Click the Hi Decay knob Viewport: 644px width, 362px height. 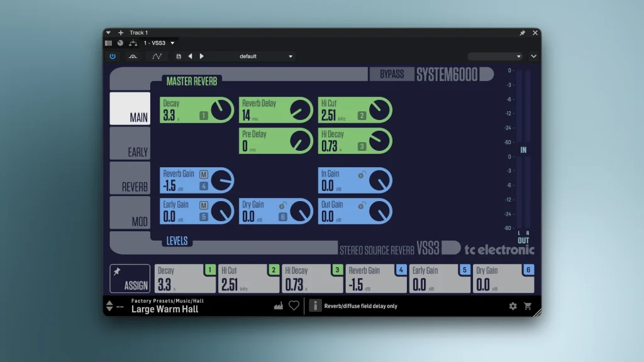[x=379, y=141]
